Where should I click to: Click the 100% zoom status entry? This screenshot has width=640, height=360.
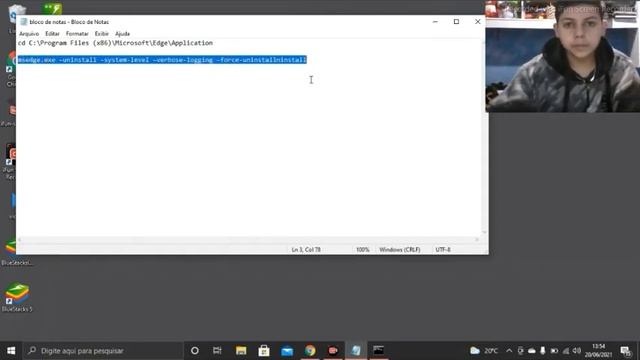(362, 250)
